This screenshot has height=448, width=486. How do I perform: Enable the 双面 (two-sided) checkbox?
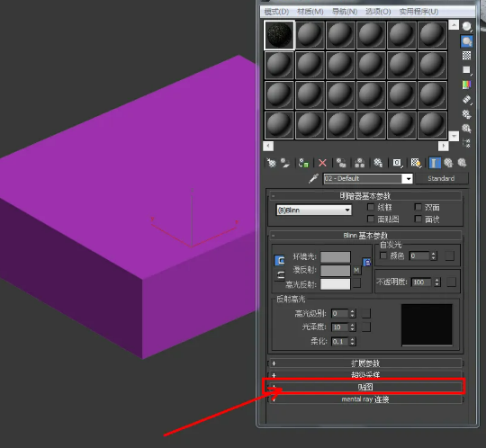point(418,207)
